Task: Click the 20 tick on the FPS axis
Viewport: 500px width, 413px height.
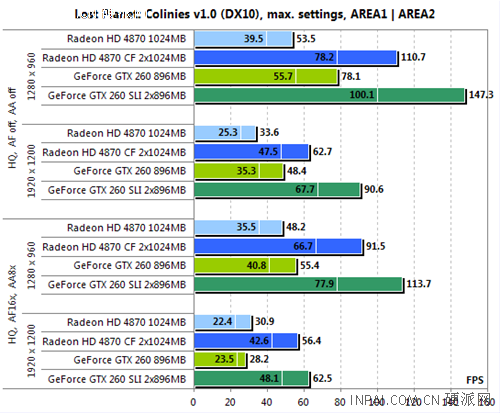Action: tap(230, 402)
